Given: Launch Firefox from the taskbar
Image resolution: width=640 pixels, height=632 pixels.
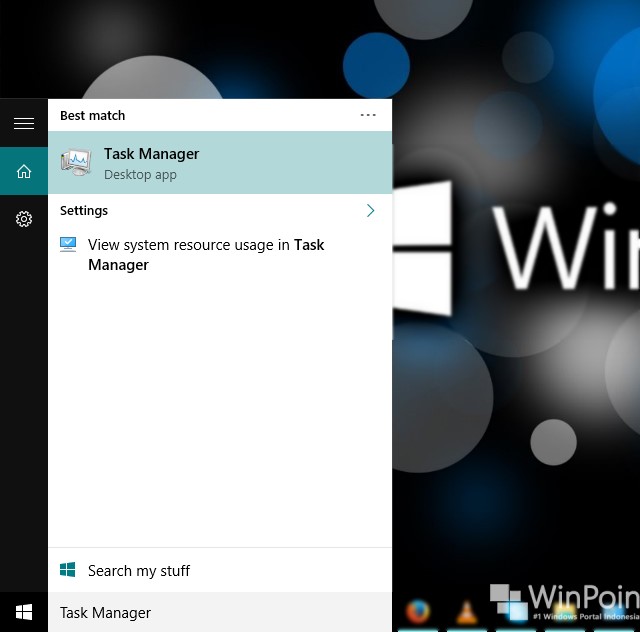Looking at the screenshot, I should (x=418, y=612).
